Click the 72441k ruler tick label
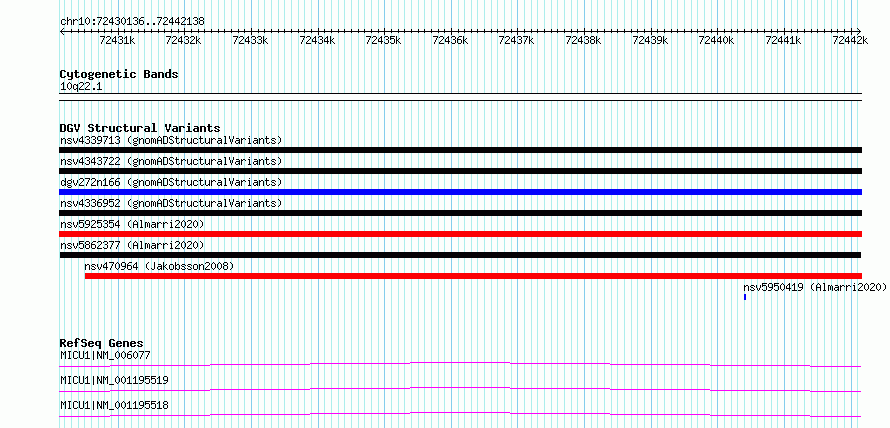Image resolution: width=890 pixels, height=428 pixels. [783, 40]
